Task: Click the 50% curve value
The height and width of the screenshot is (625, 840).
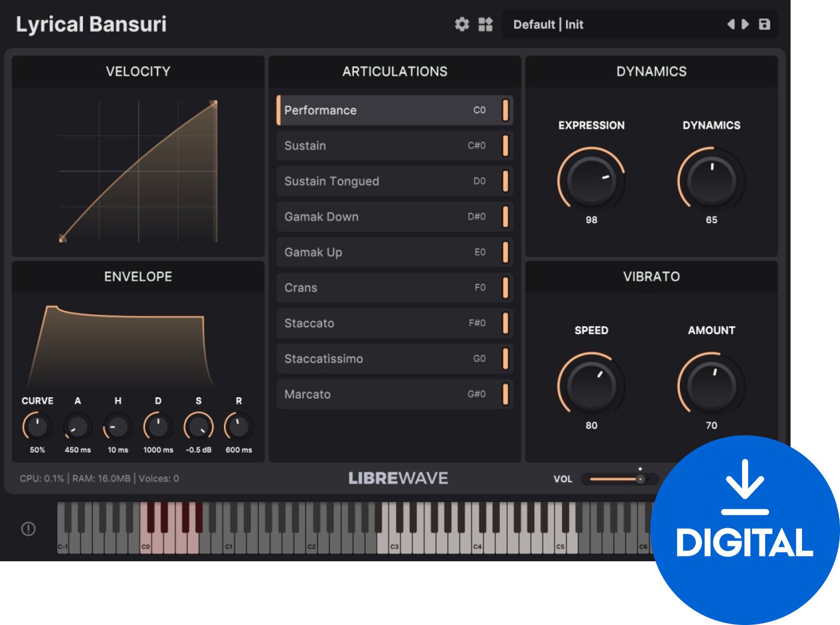Action: pyautogui.click(x=37, y=450)
